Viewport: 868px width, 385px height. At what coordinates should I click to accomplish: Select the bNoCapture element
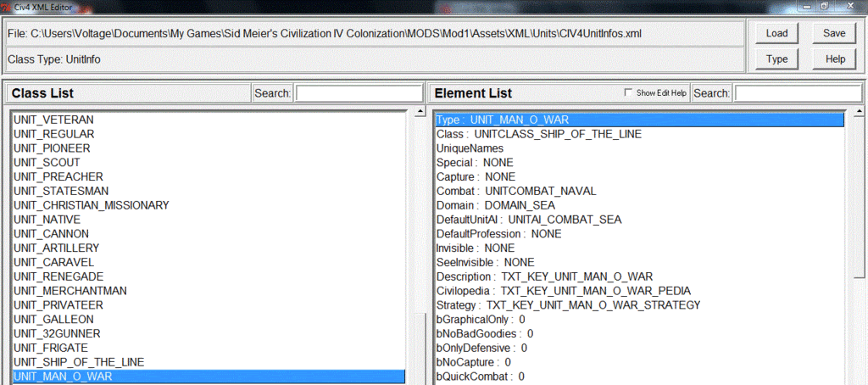(x=639, y=362)
